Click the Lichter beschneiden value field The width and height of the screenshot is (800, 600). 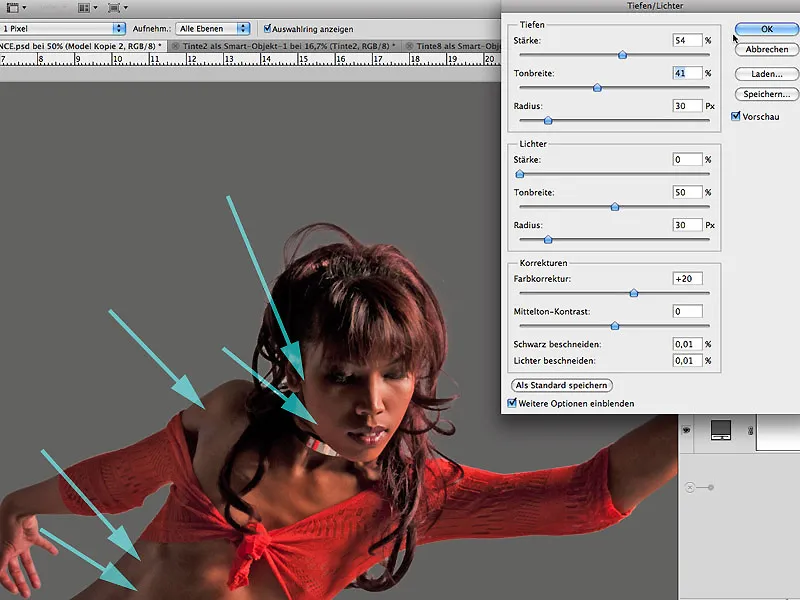[687, 360]
